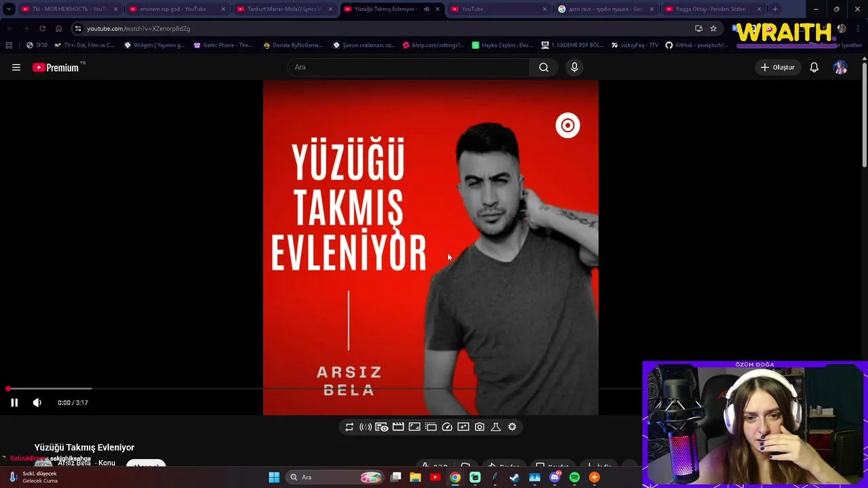Open the Chrome apps grid shortcut

[x=9, y=45]
